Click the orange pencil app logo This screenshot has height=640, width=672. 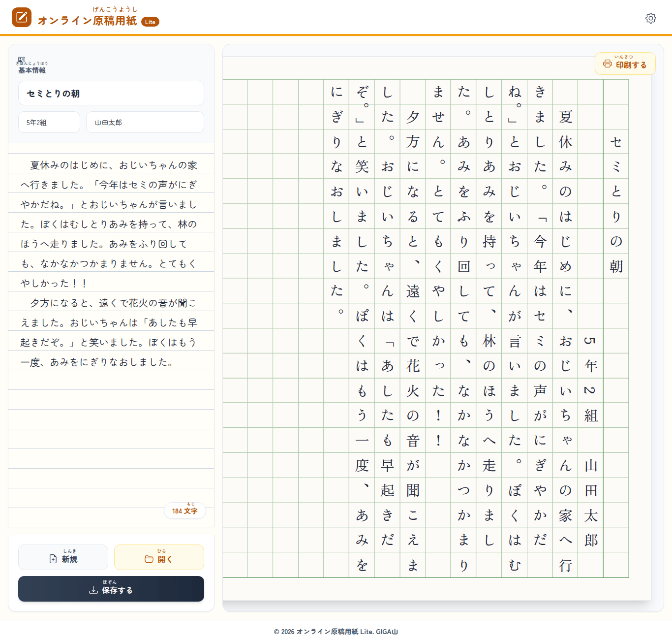[22, 17]
